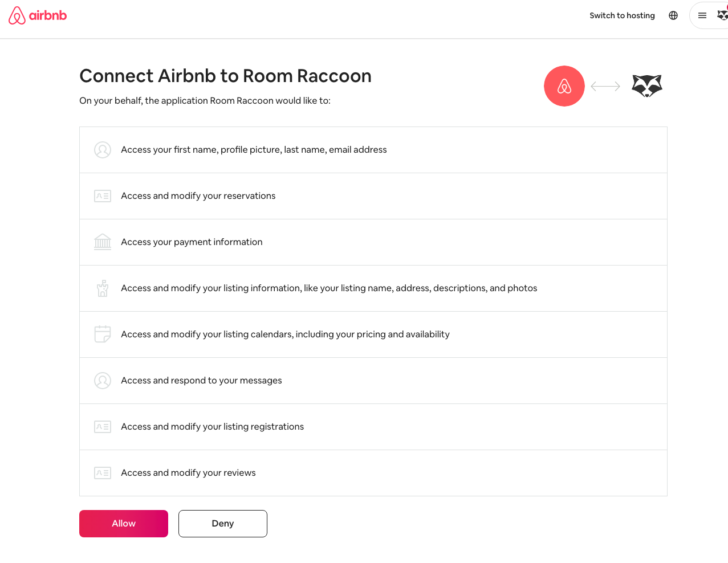Deny the Room Raccoon connection
728x563 pixels.
tap(223, 524)
